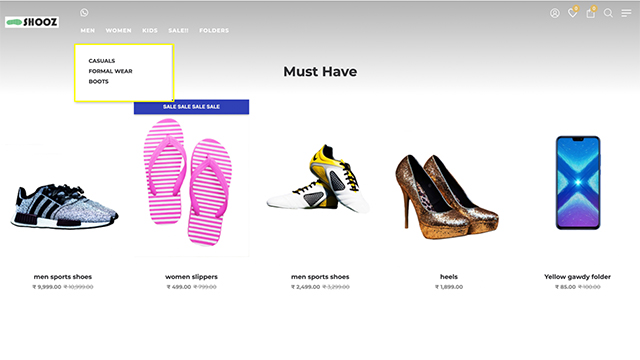
Task: Click the women slippers product title
Action: [191, 277]
